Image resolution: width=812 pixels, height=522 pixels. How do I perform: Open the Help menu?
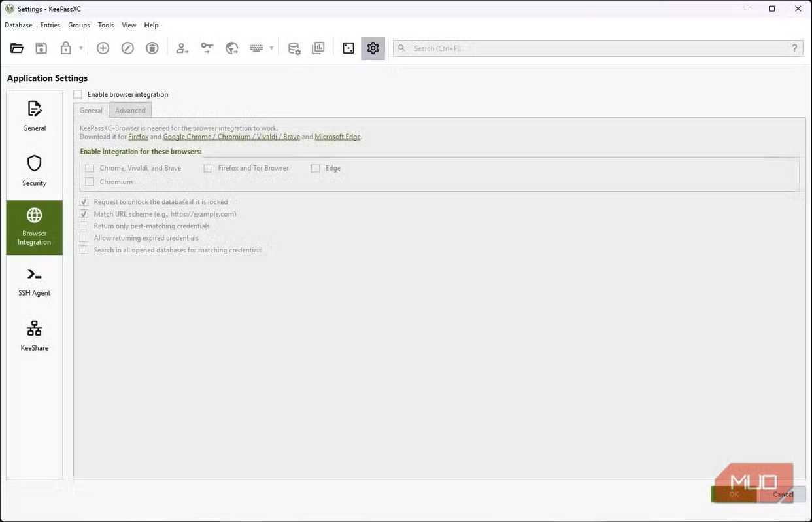pos(152,25)
